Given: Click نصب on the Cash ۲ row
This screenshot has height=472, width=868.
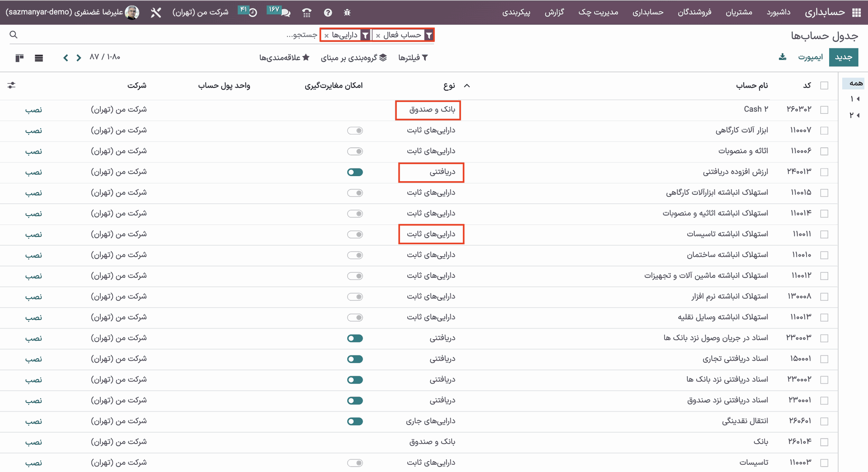Looking at the screenshot, I should click(x=34, y=110).
